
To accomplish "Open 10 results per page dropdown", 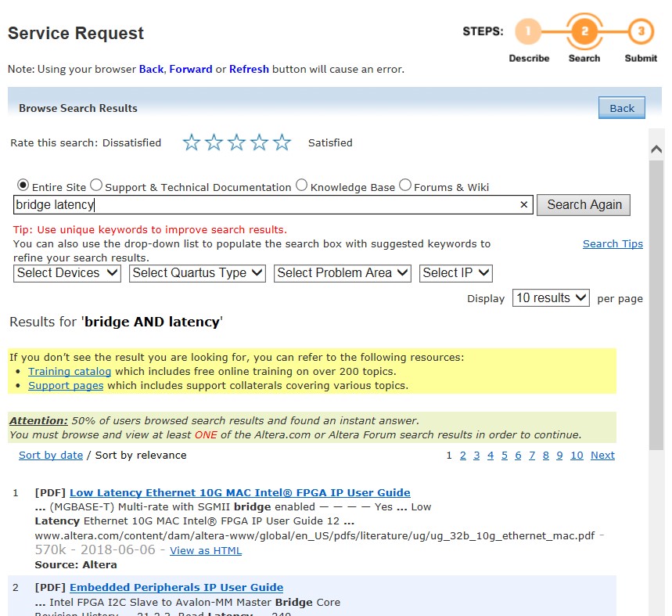I will [551, 298].
